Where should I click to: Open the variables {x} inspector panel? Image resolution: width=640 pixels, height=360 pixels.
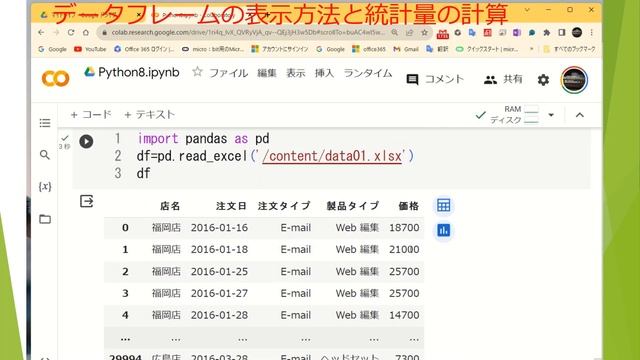coord(45,187)
